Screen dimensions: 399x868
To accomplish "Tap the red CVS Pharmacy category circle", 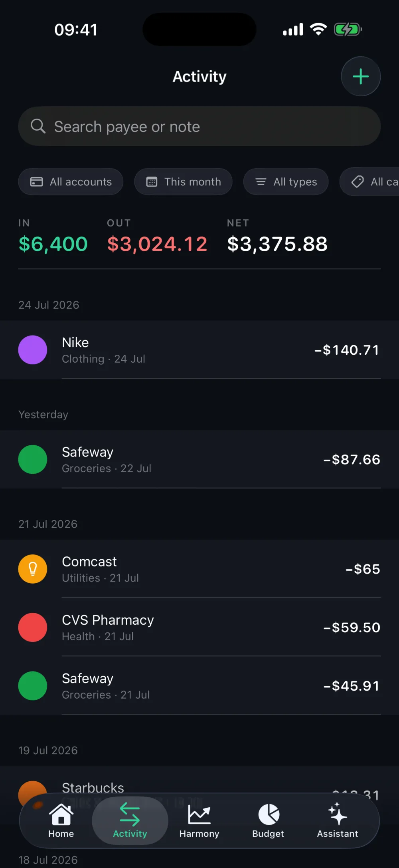I will (x=33, y=627).
